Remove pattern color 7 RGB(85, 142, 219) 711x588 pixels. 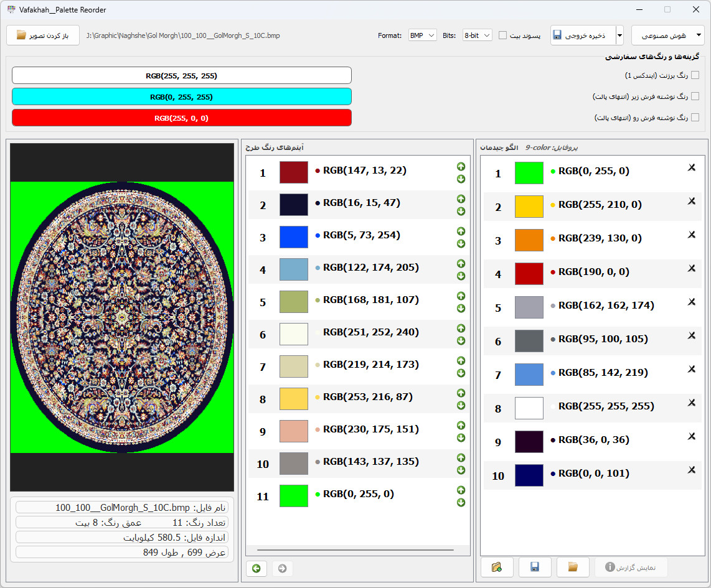coord(692,369)
